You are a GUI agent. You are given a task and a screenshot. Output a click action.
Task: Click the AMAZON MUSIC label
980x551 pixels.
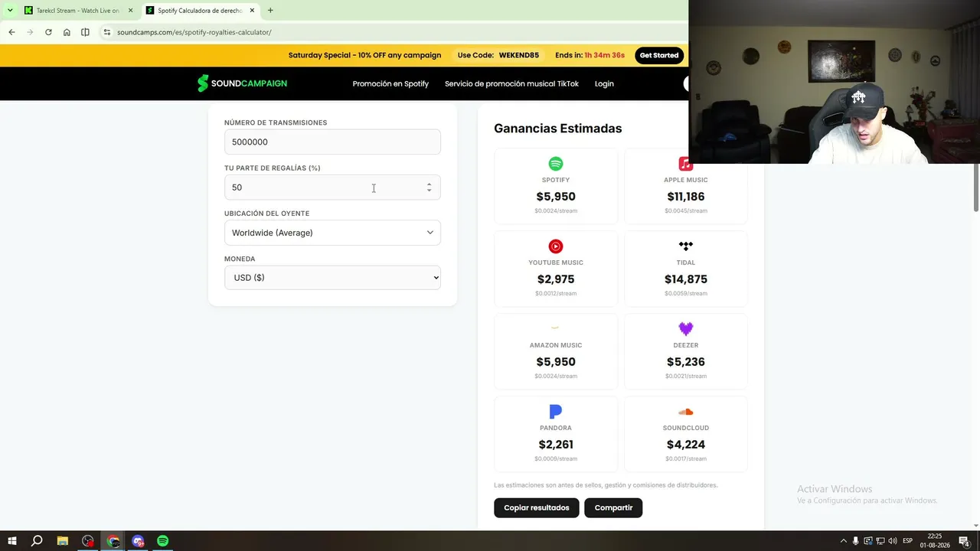(556, 345)
